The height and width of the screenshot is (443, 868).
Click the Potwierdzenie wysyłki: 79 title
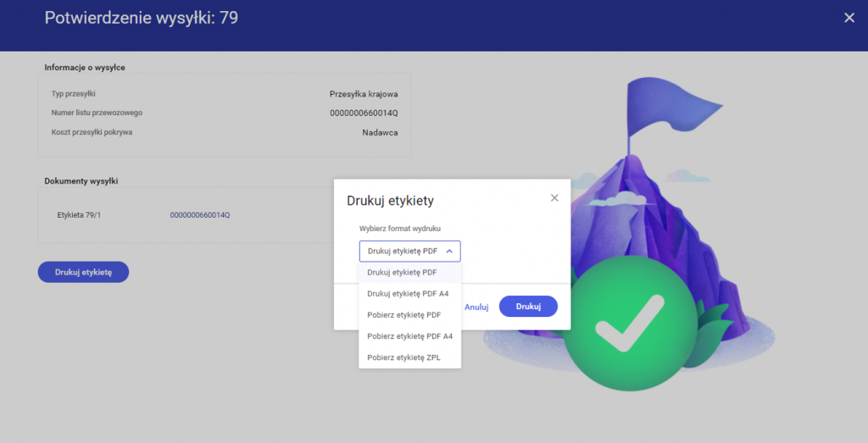[142, 18]
